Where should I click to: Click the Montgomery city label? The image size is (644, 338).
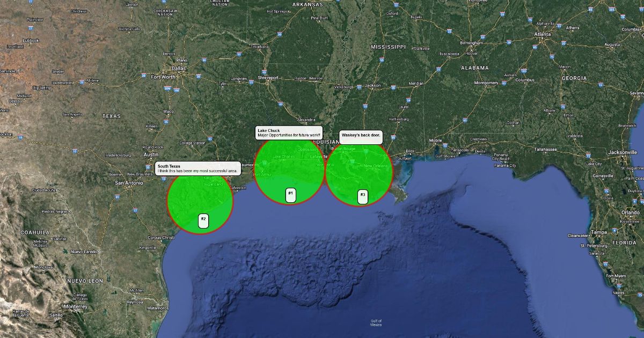click(x=486, y=83)
